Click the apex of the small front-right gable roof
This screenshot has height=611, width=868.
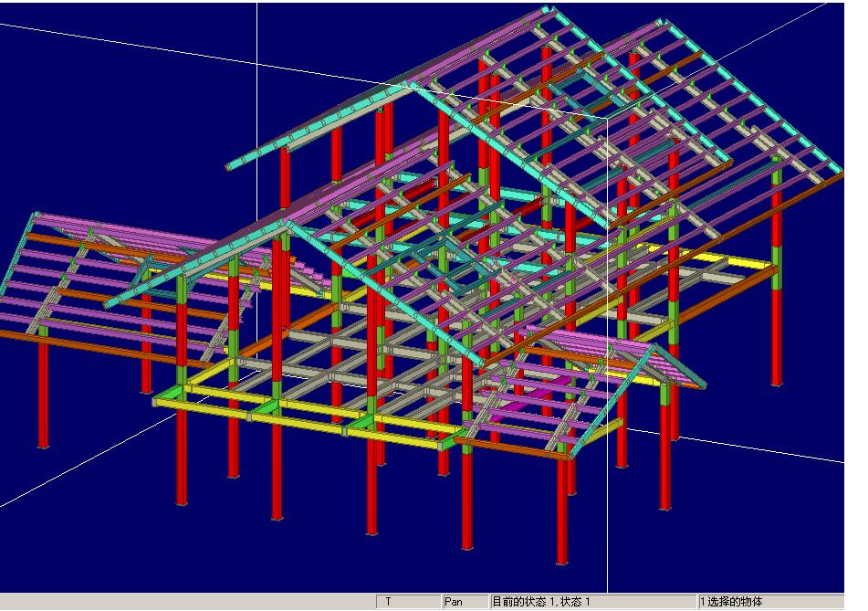(x=652, y=348)
